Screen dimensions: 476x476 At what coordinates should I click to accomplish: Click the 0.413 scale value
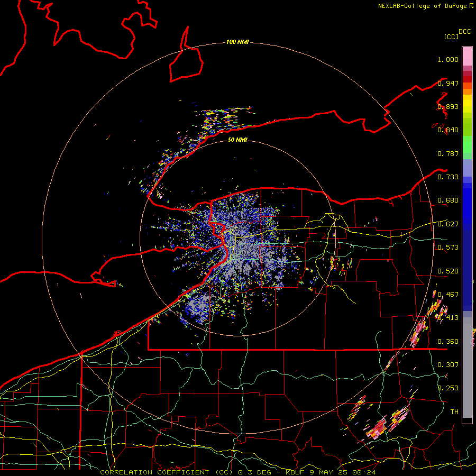tap(448, 318)
